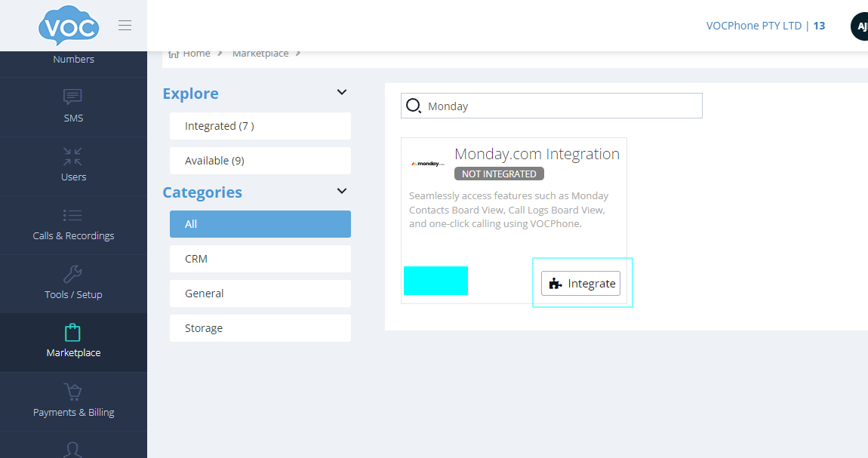Click the Monday.com logo thumbnail

pos(428,164)
